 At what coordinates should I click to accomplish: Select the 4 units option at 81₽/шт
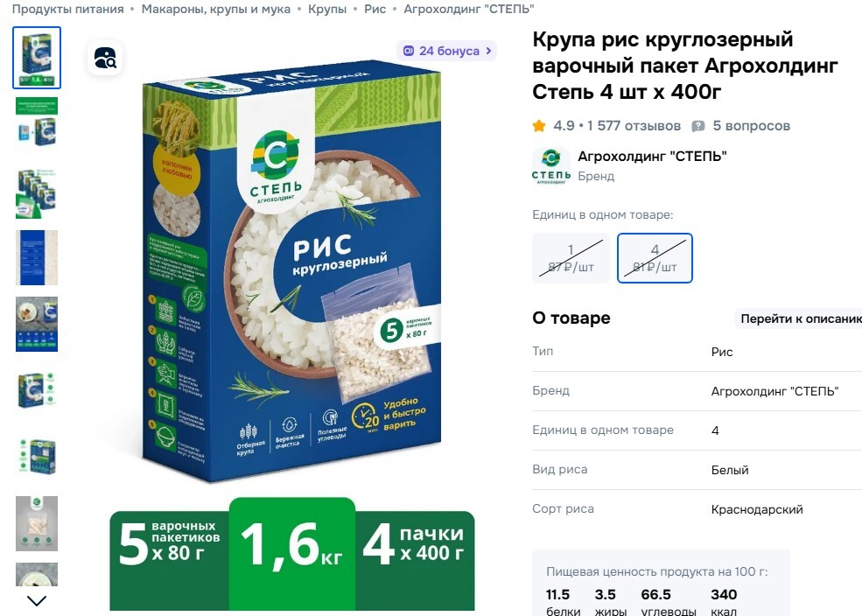655,258
